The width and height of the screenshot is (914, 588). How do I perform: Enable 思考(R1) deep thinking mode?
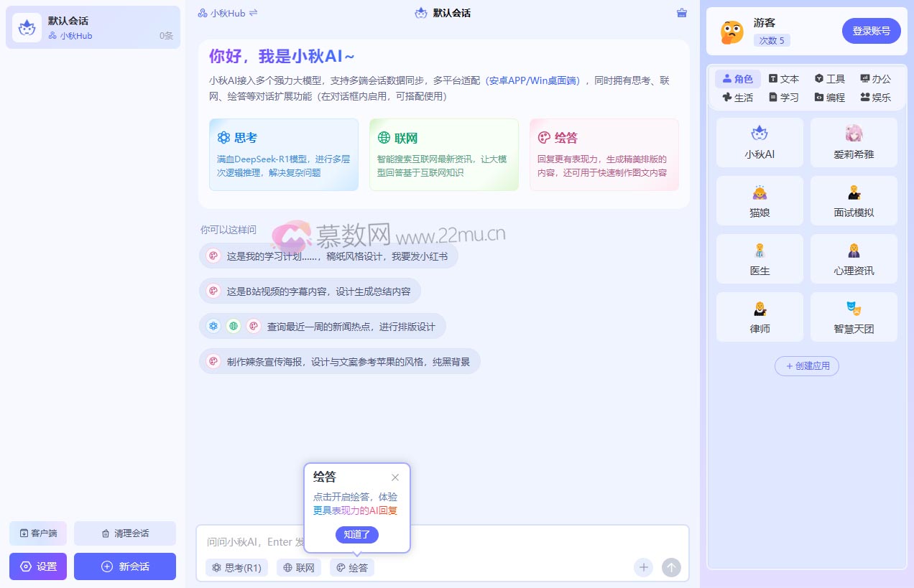click(x=236, y=567)
